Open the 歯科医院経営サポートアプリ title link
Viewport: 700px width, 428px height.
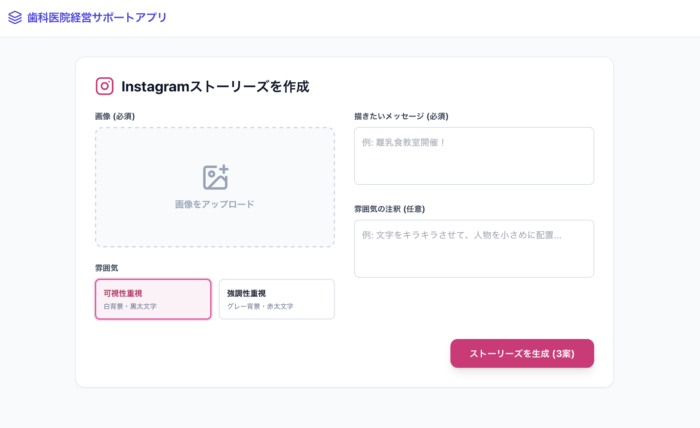point(96,17)
